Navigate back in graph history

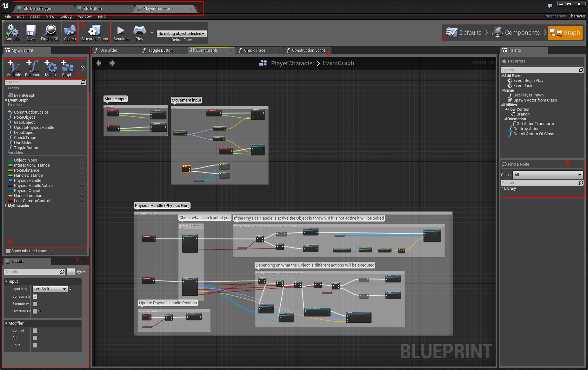pyautogui.click(x=99, y=63)
